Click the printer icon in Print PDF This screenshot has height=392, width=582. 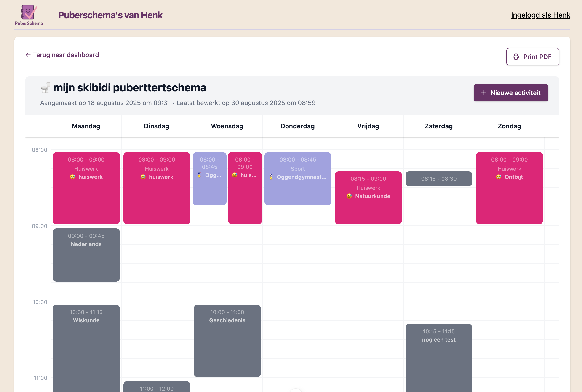pyautogui.click(x=516, y=57)
